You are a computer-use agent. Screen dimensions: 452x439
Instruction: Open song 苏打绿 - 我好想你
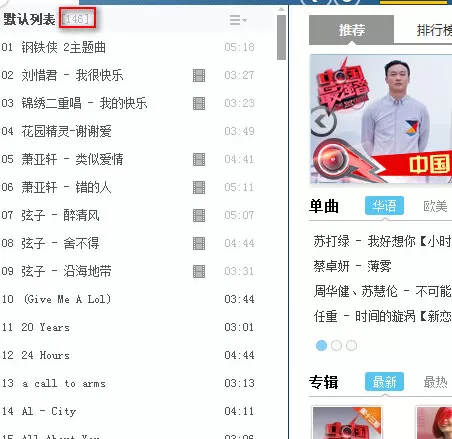pyautogui.click(x=382, y=241)
